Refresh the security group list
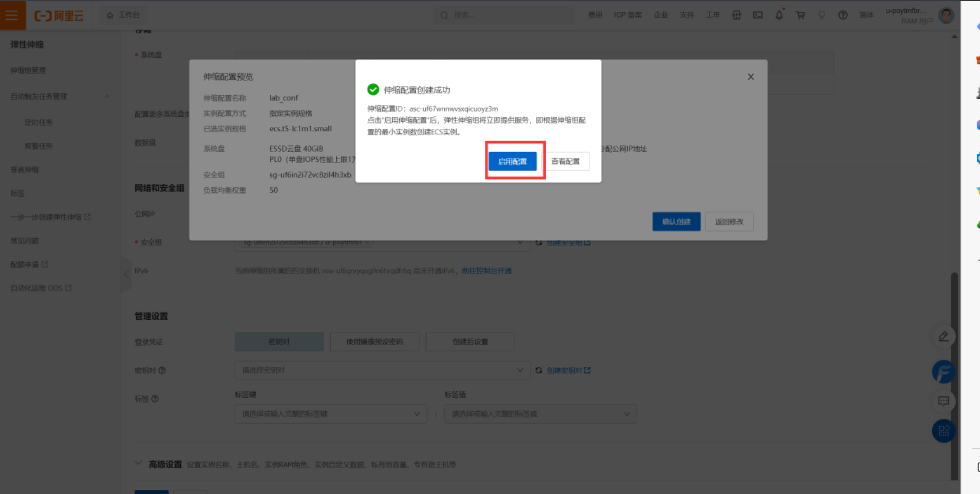Image resolution: width=980 pixels, height=494 pixels. (x=539, y=242)
